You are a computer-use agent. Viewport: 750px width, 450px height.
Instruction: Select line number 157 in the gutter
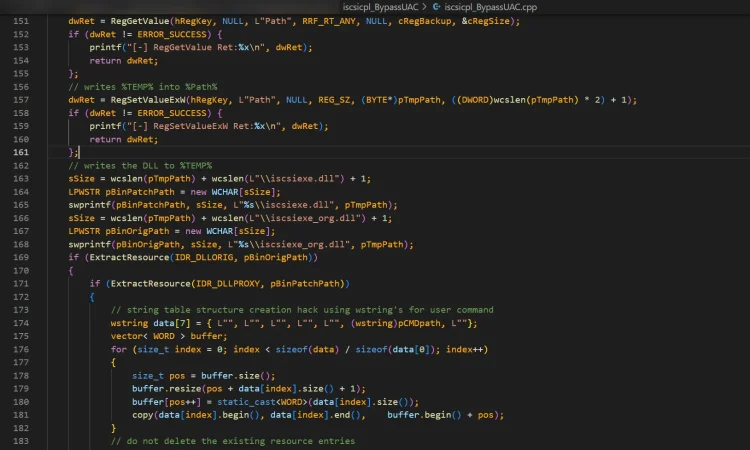(x=21, y=100)
